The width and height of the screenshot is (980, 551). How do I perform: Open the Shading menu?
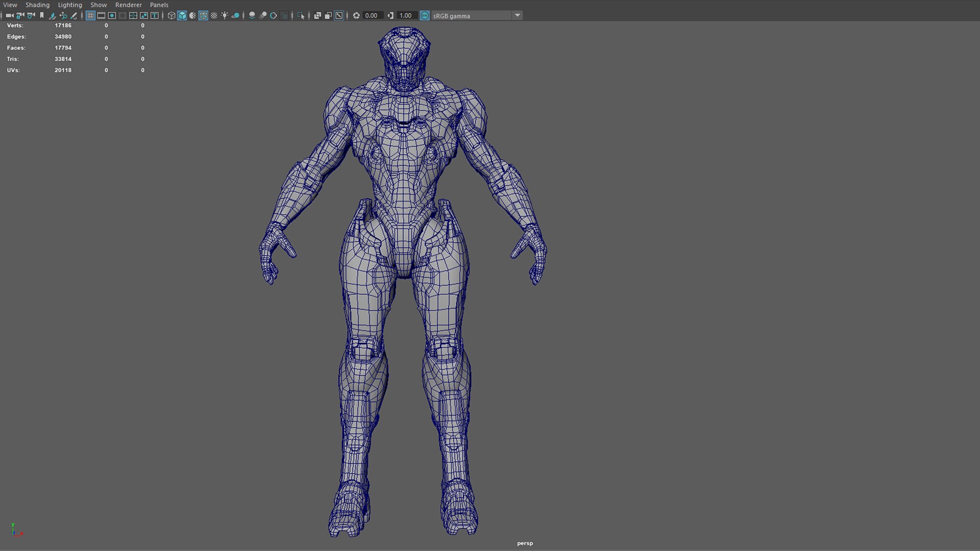pos(37,5)
